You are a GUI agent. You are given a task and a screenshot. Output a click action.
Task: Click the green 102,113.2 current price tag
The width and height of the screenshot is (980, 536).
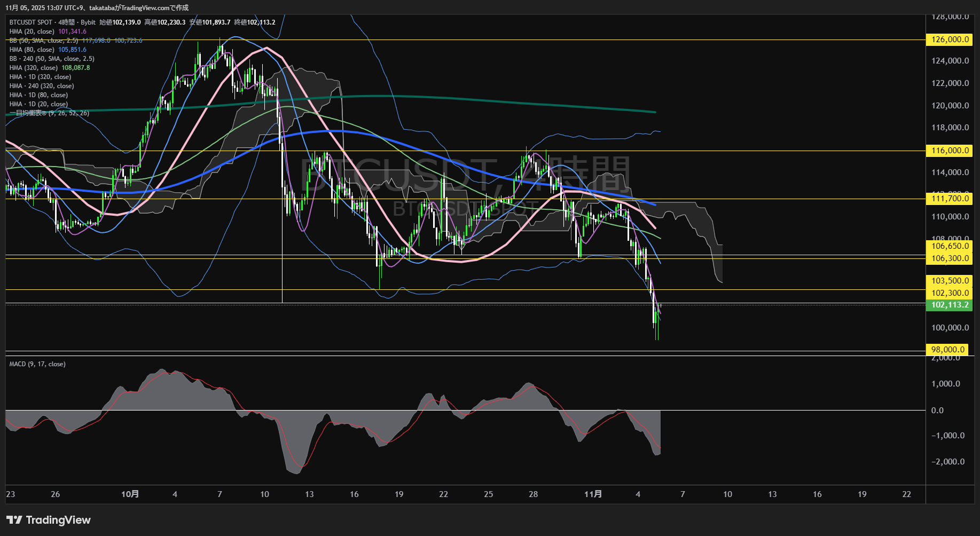(x=950, y=305)
